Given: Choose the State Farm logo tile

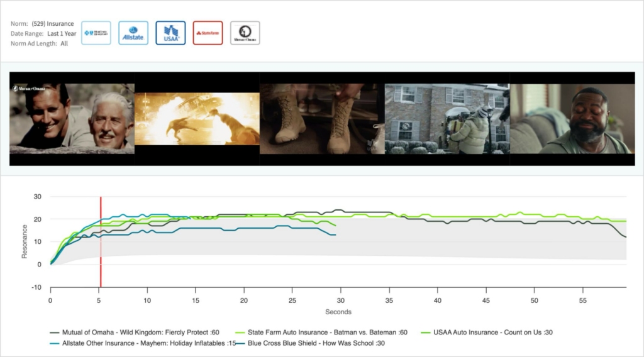Looking at the screenshot, I should pyautogui.click(x=208, y=33).
